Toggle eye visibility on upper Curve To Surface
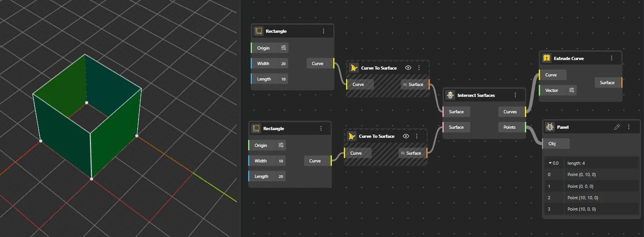Viewport: 644px width, 237px height. point(408,67)
